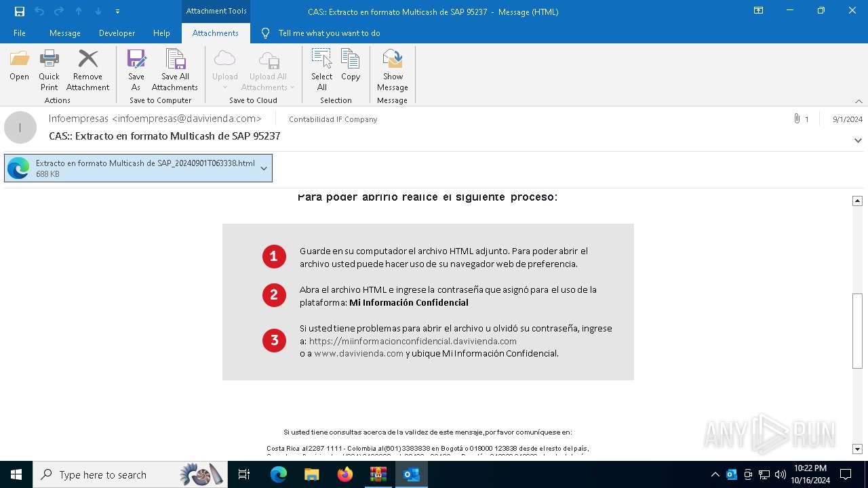Select the Attachments tab
The image size is (868, 488).
pyautogui.click(x=216, y=33)
